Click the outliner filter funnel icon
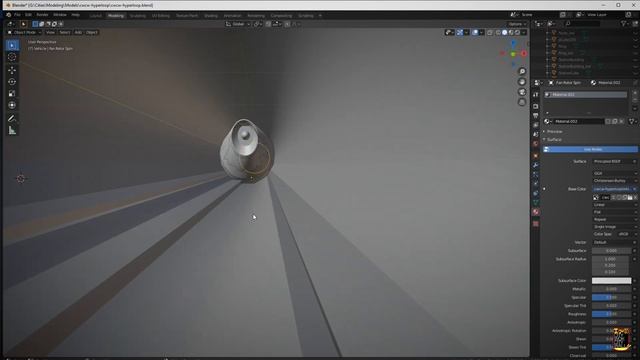The image size is (640, 360). [624, 24]
